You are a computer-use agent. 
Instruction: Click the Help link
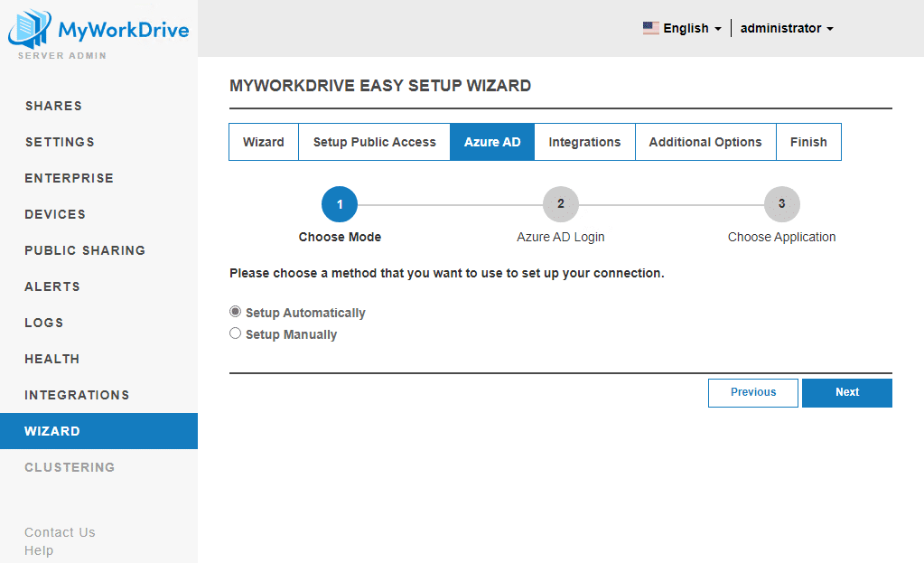pyautogui.click(x=39, y=550)
